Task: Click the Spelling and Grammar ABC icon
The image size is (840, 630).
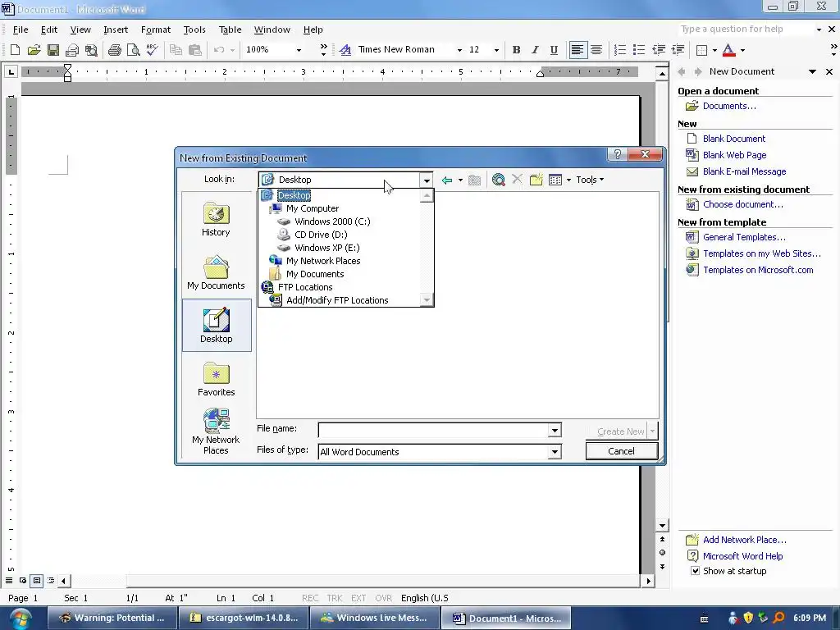Action: pyautogui.click(x=152, y=50)
